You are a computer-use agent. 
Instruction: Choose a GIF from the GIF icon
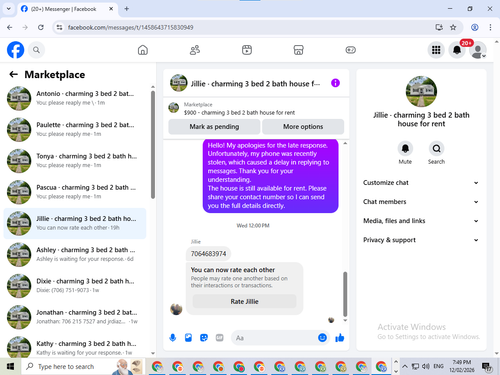coord(219,338)
